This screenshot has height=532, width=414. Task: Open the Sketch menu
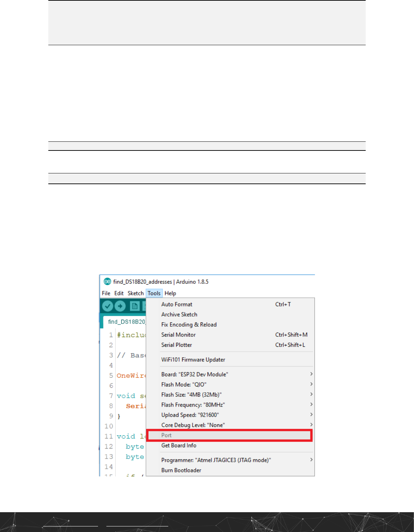tap(136, 293)
